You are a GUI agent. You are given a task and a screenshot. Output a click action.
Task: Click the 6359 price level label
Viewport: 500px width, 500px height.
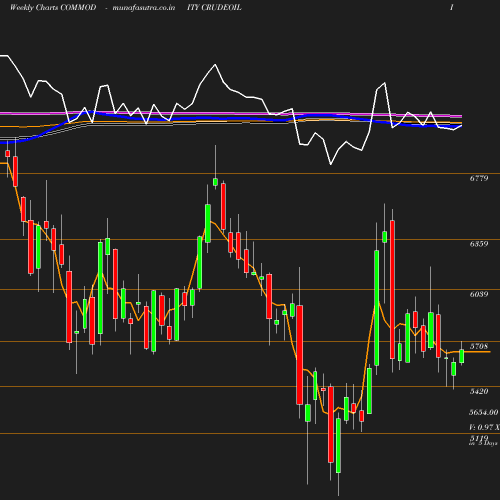[479, 244]
